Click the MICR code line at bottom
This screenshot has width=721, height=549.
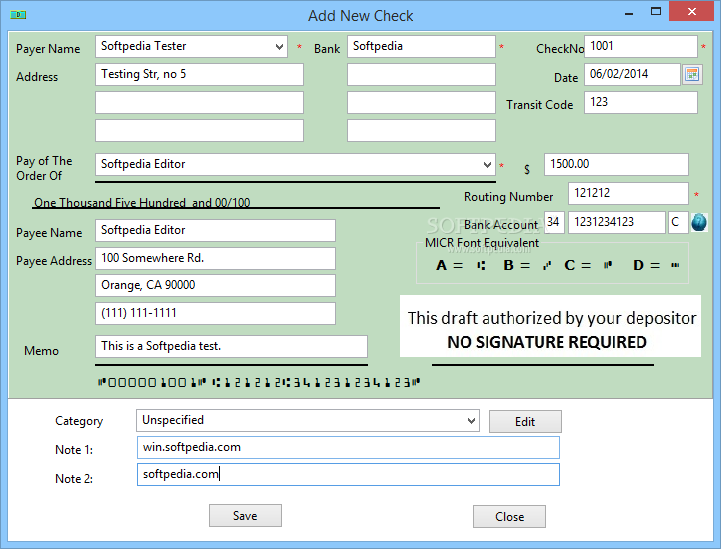coord(258,382)
